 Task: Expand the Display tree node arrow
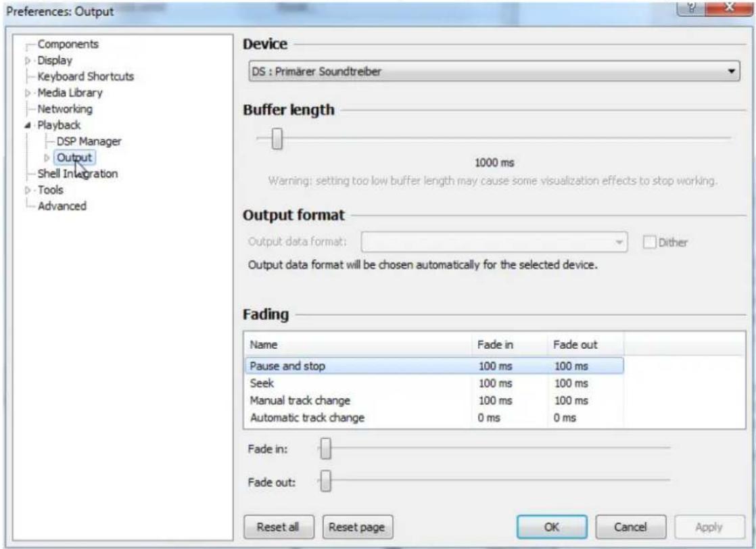point(28,61)
